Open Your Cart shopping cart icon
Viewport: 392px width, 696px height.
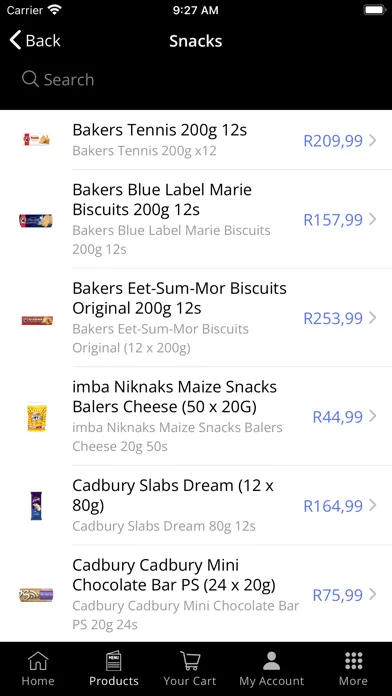190,660
